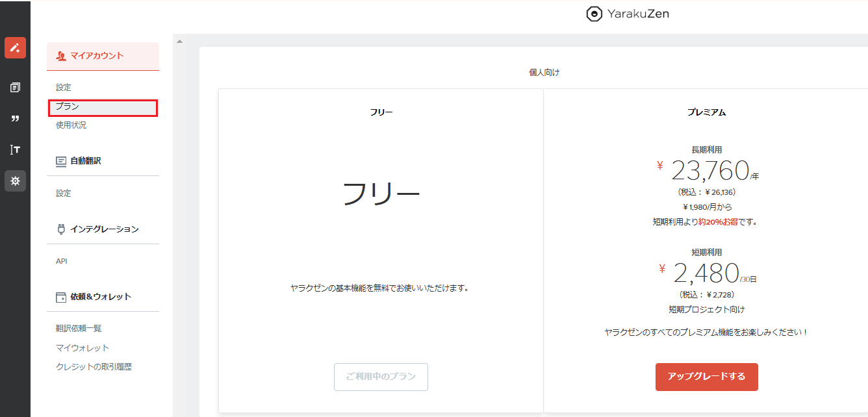The width and height of the screenshot is (868, 417).
Task: Click the 長期利用 label
Action: pos(706,149)
